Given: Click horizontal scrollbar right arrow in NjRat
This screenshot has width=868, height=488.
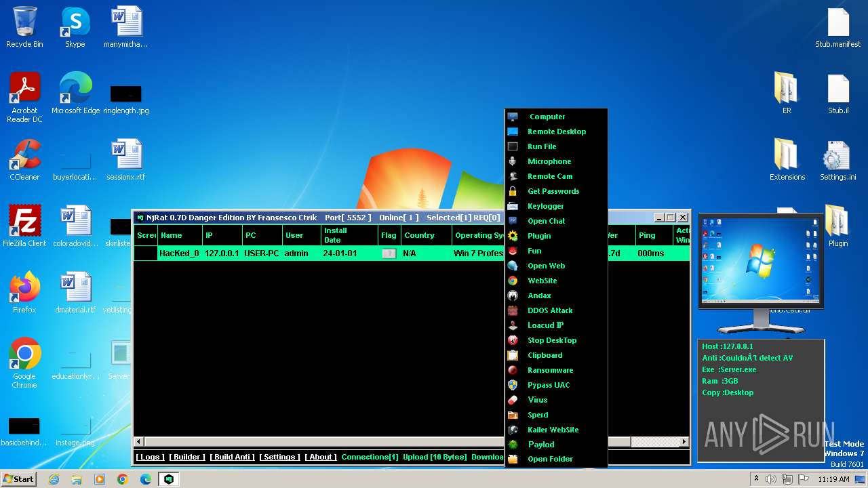Looking at the screenshot, I should [x=684, y=442].
